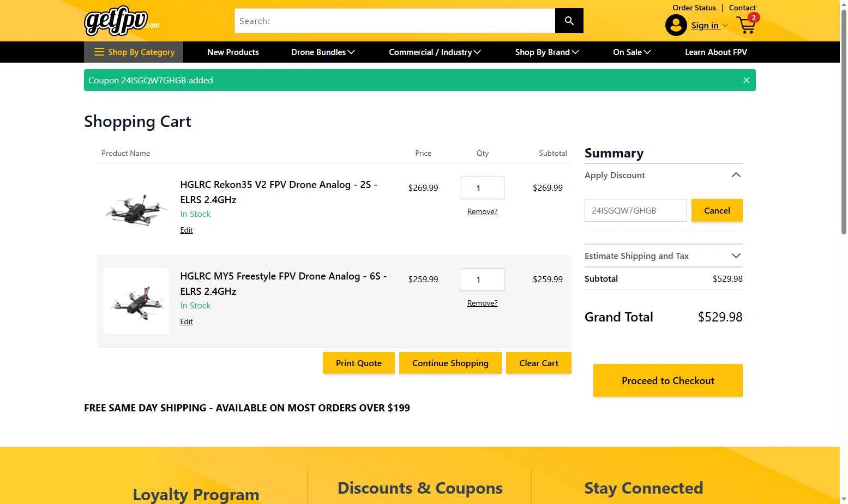Click Proceed to Checkout
Viewport: 848px width, 504px height.
click(x=667, y=380)
